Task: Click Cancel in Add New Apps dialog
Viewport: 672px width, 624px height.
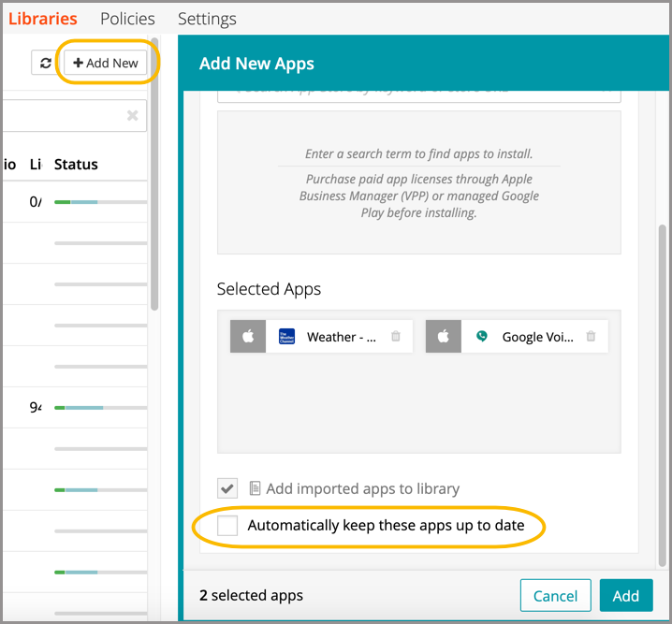Action: (555, 596)
